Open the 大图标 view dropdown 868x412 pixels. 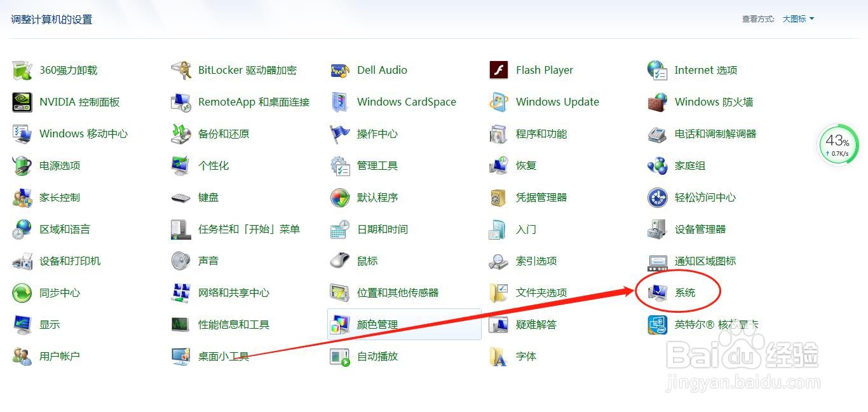798,19
